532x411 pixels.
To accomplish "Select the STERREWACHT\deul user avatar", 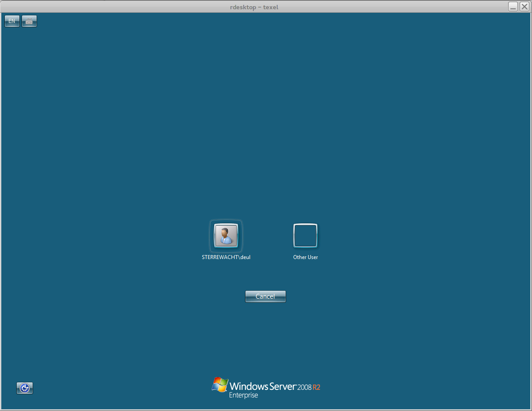I will click(226, 235).
